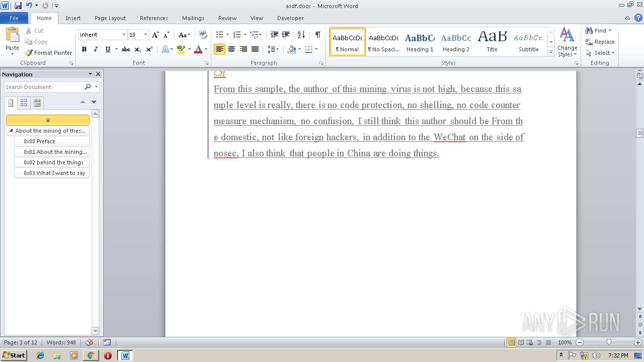Open font name dropdown
644x362 pixels.
coord(124,35)
